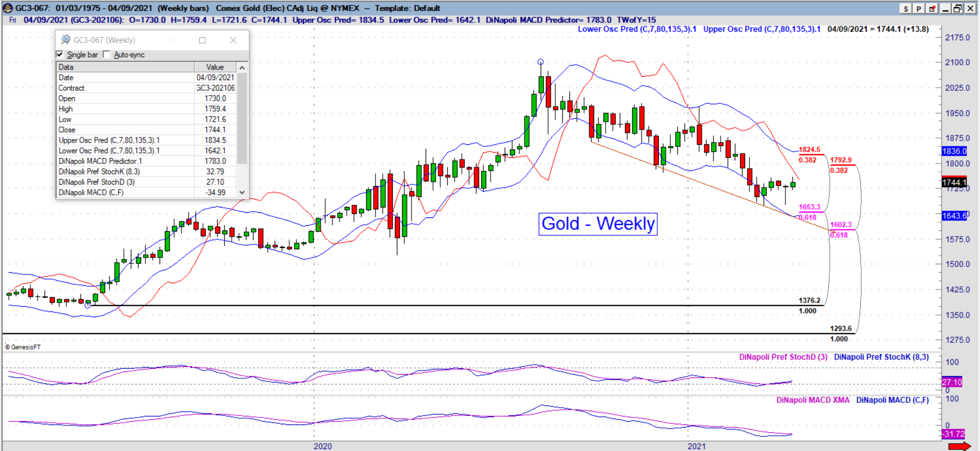This screenshot has width=980, height=451.
Task: Select the High row in data table
Action: point(146,109)
